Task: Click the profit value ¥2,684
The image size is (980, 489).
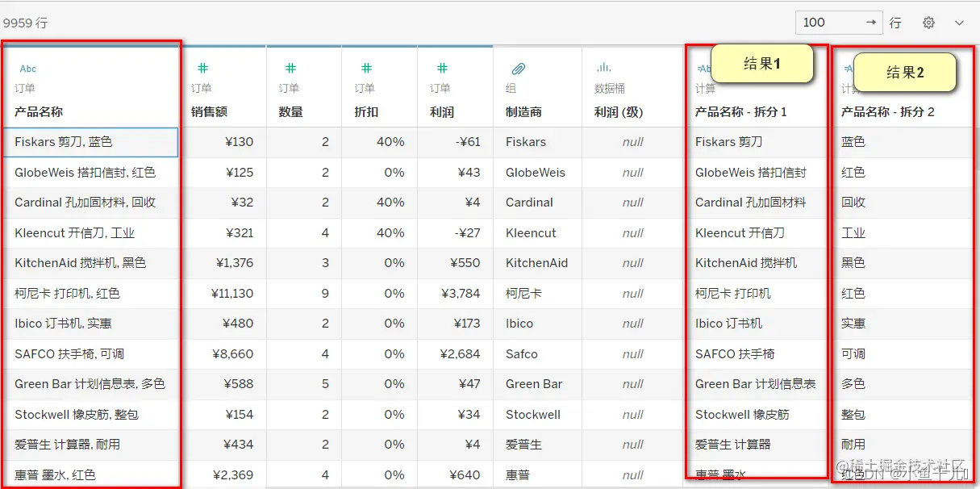Action: point(461,354)
